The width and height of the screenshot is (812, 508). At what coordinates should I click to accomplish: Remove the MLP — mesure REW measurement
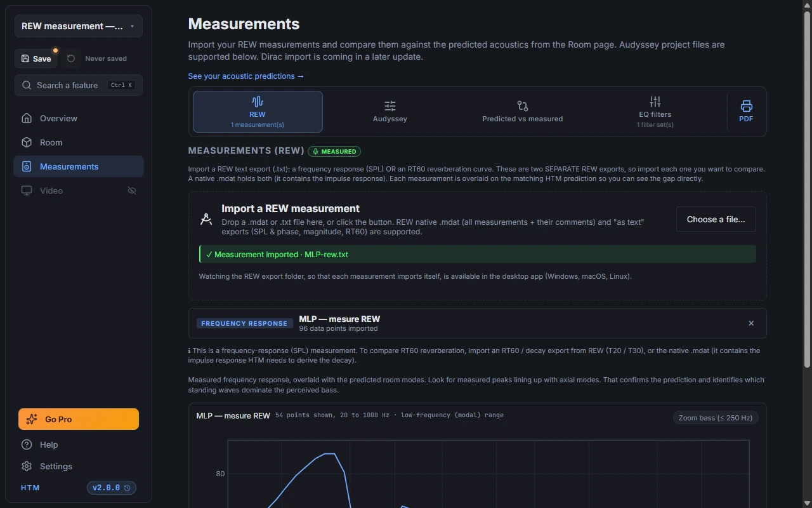point(751,323)
